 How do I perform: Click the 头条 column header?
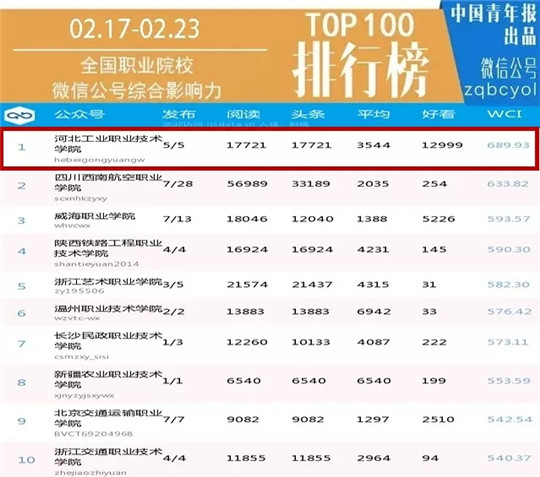click(308, 114)
